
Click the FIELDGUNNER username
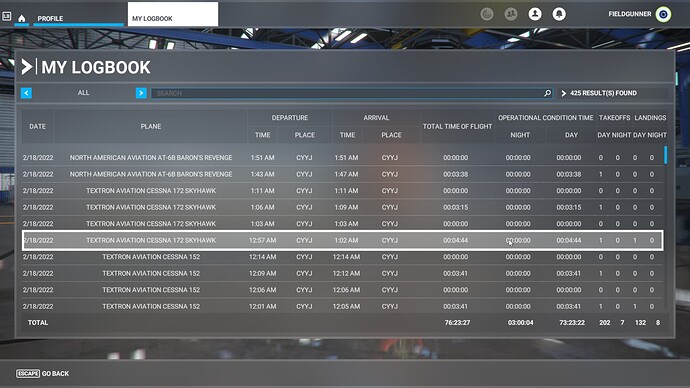point(630,14)
